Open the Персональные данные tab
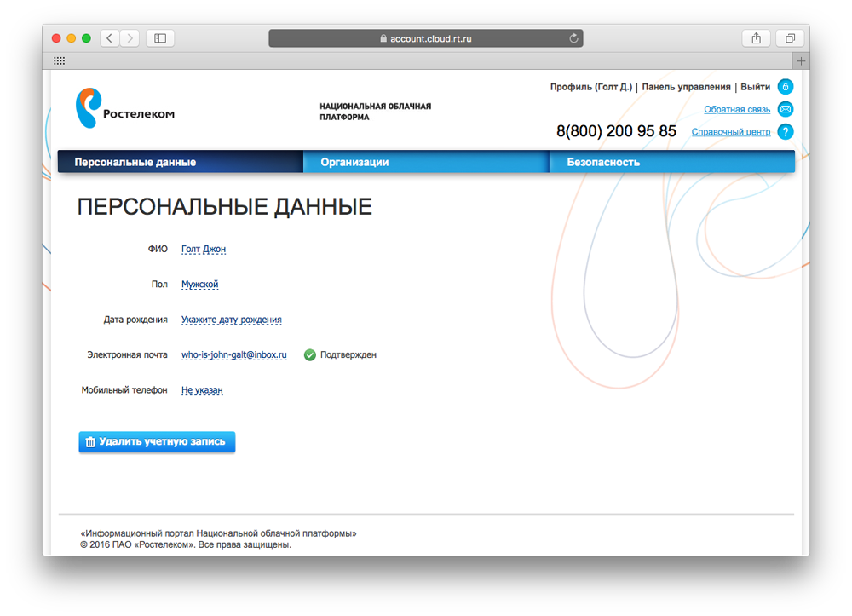 pyautogui.click(x=181, y=162)
